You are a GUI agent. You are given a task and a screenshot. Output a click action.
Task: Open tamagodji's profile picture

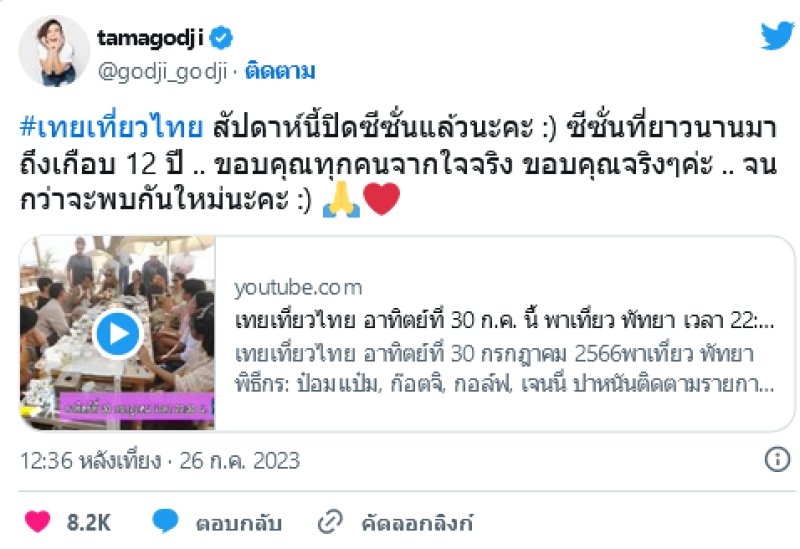(x=54, y=51)
